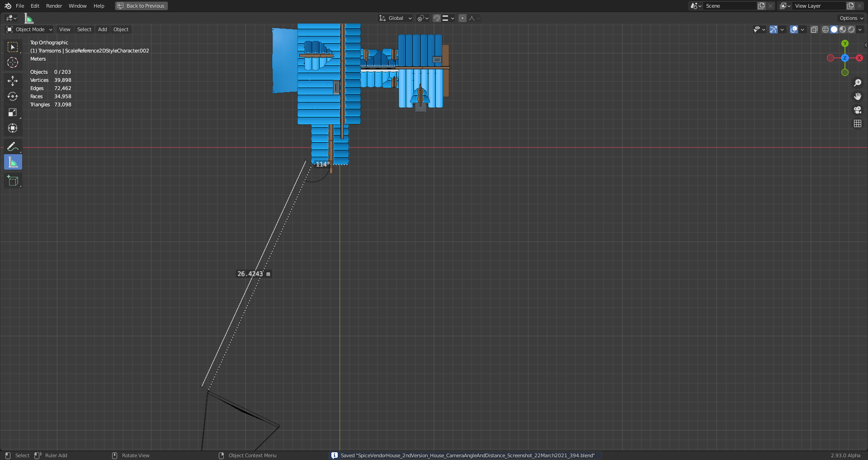
Task: Toggle snapping magnet
Action: click(x=437, y=18)
